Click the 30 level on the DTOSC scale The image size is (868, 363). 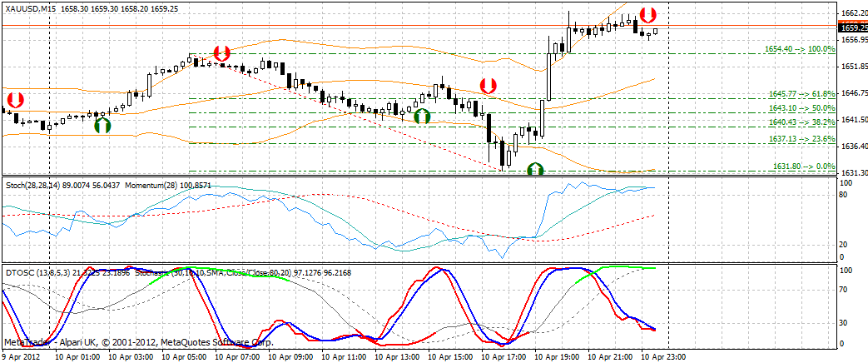coord(844,323)
